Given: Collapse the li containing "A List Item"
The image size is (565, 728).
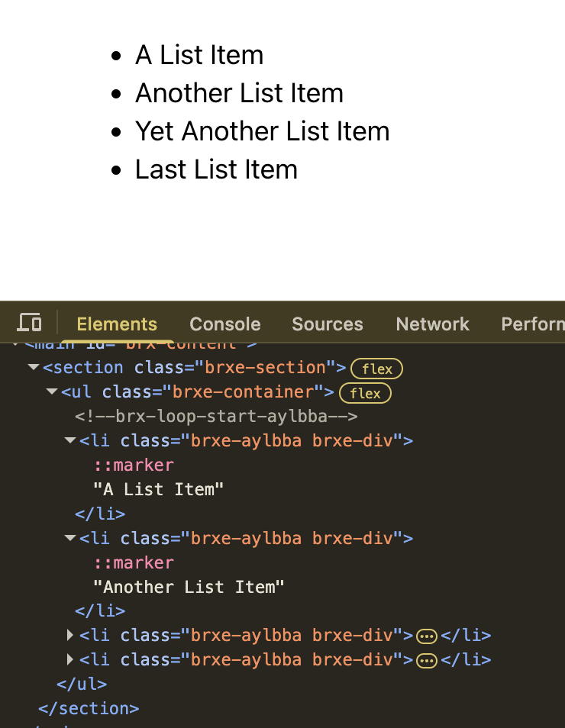Looking at the screenshot, I should [x=70, y=441].
